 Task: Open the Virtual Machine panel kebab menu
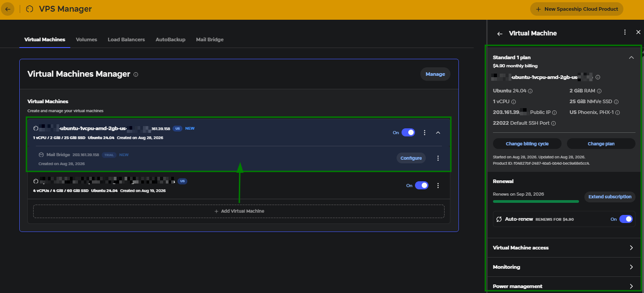click(x=625, y=32)
